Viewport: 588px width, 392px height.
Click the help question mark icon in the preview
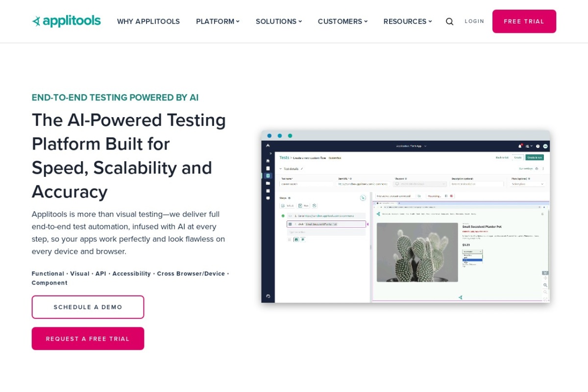[x=538, y=146]
